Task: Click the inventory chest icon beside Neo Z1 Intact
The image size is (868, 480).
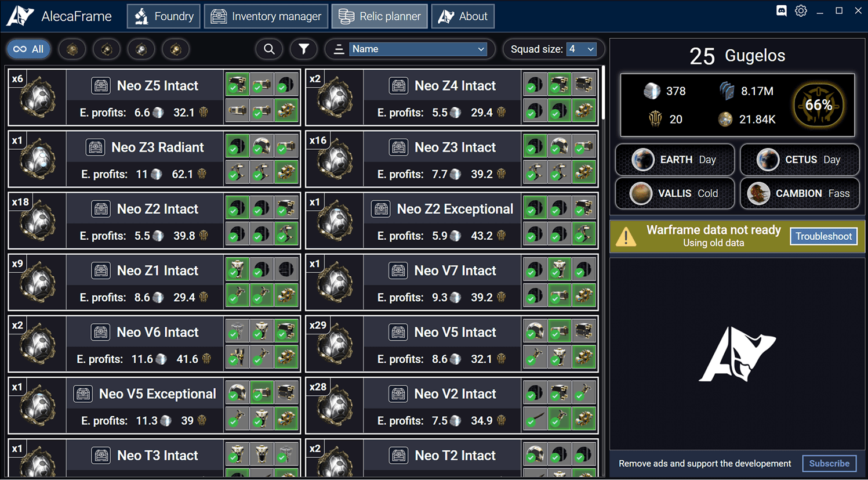Action: [101, 270]
